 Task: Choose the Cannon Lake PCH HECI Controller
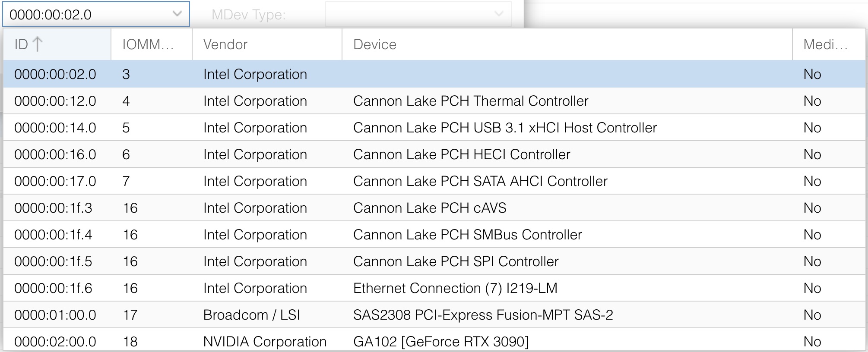259,154
